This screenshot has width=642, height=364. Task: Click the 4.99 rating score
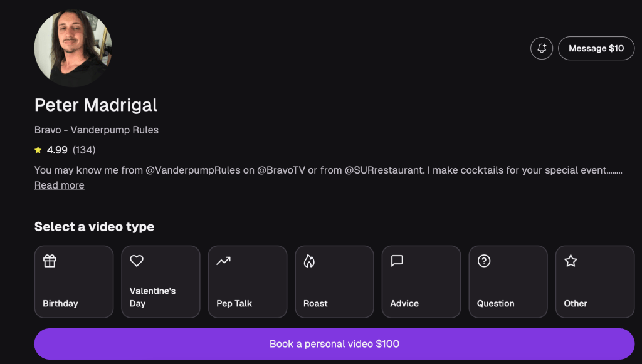[x=57, y=150]
